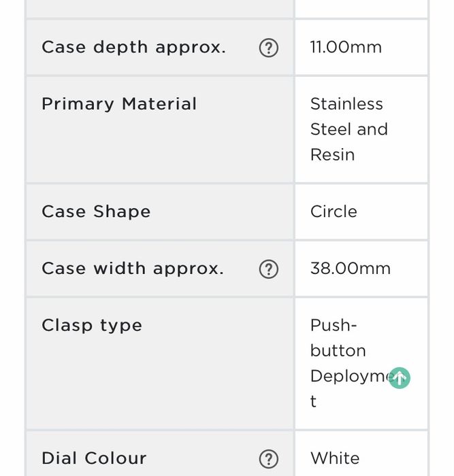Select the "Case Shape" label
The image size is (454, 476).
[x=96, y=211]
